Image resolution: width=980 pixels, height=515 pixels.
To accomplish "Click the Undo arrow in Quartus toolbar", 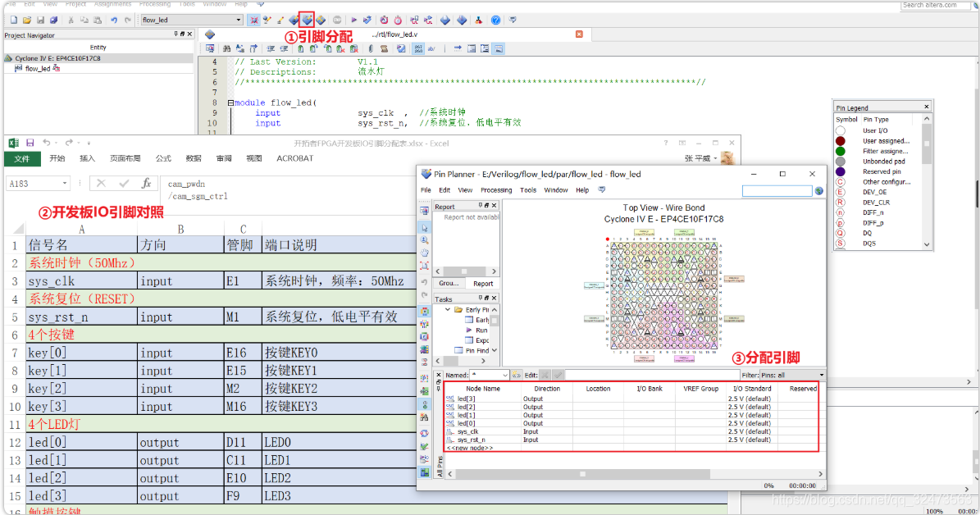I will [114, 20].
